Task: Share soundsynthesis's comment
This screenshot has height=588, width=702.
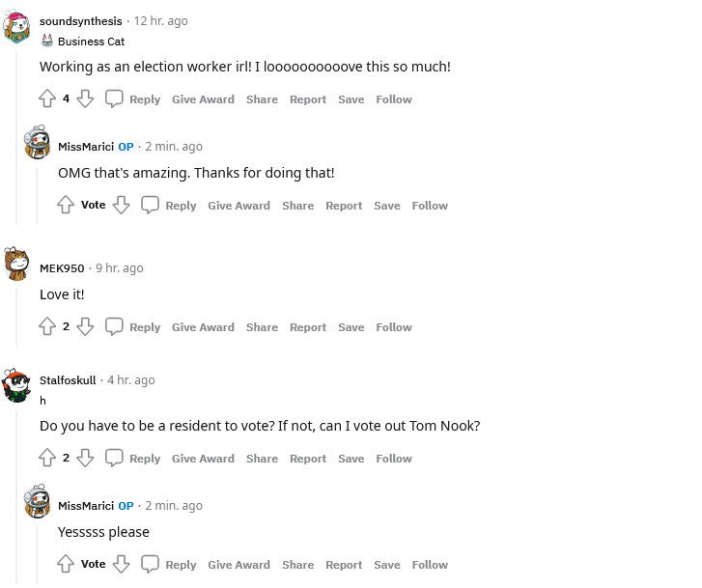Action: tap(262, 99)
